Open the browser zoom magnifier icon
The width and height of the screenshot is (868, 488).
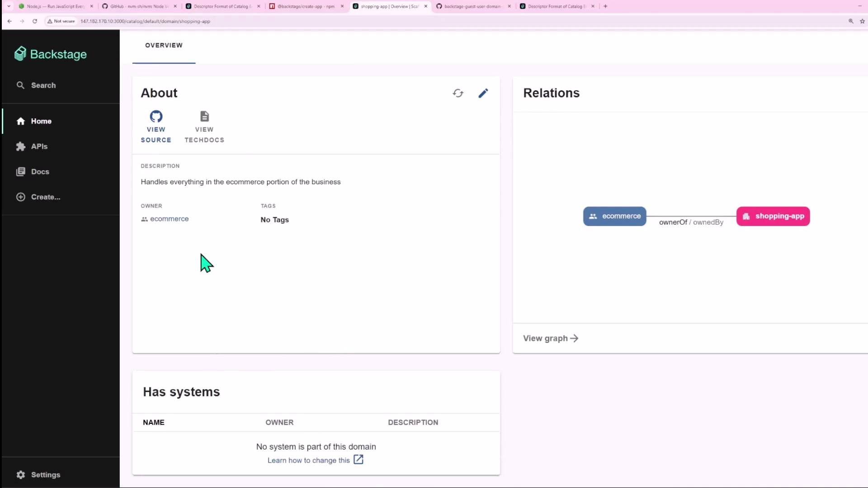pos(851,21)
